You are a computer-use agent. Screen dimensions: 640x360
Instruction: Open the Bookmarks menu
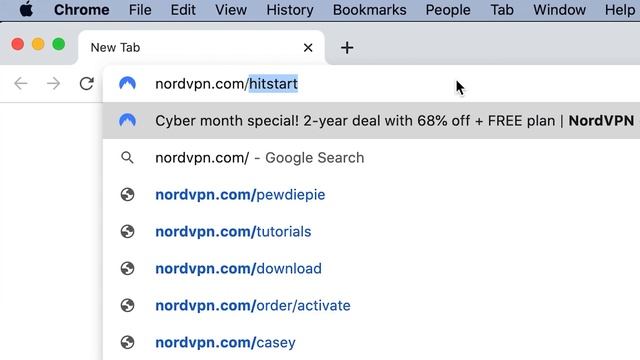pos(369,10)
